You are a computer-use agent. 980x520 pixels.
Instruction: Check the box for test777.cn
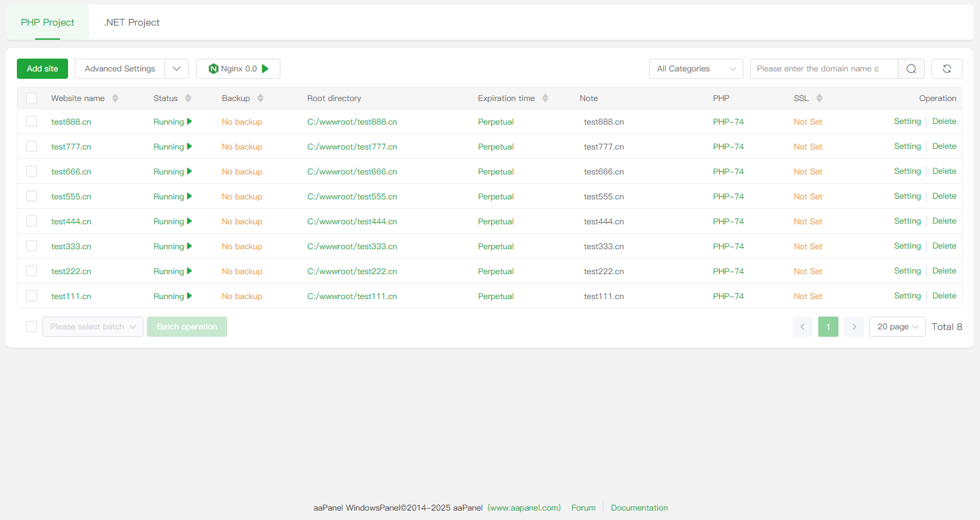tap(32, 146)
